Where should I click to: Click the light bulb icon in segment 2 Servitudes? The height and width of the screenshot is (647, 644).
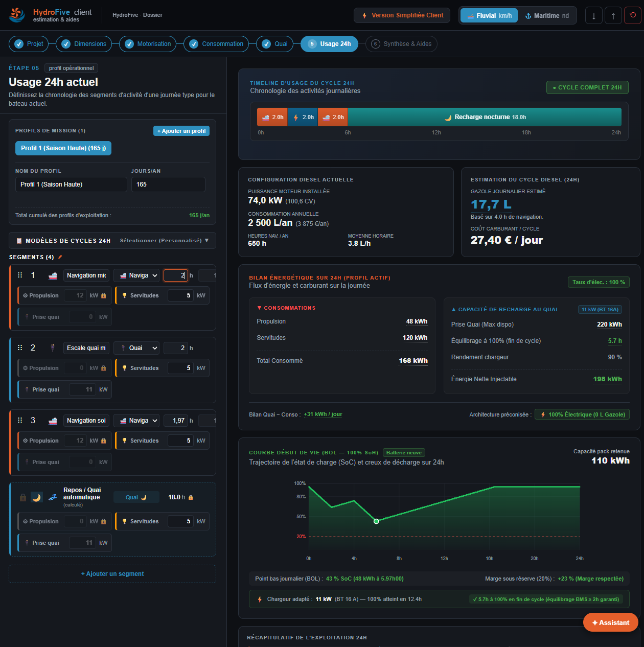click(124, 368)
